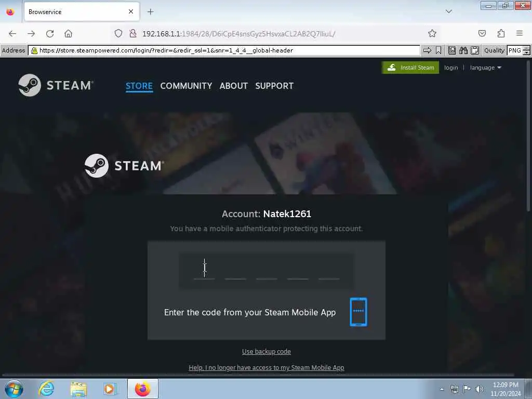The height and width of the screenshot is (399, 532).
Task: Click account name Natek1261 text
Action: coord(287,214)
